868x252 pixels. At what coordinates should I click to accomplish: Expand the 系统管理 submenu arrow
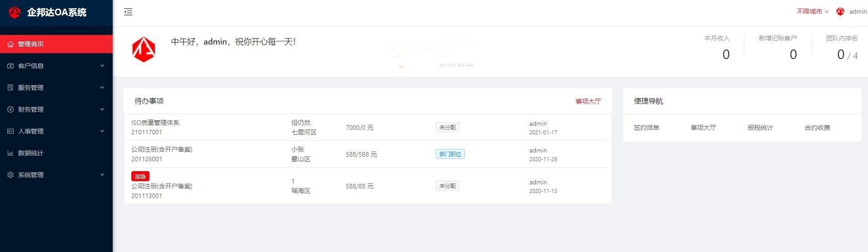click(102, 175)
